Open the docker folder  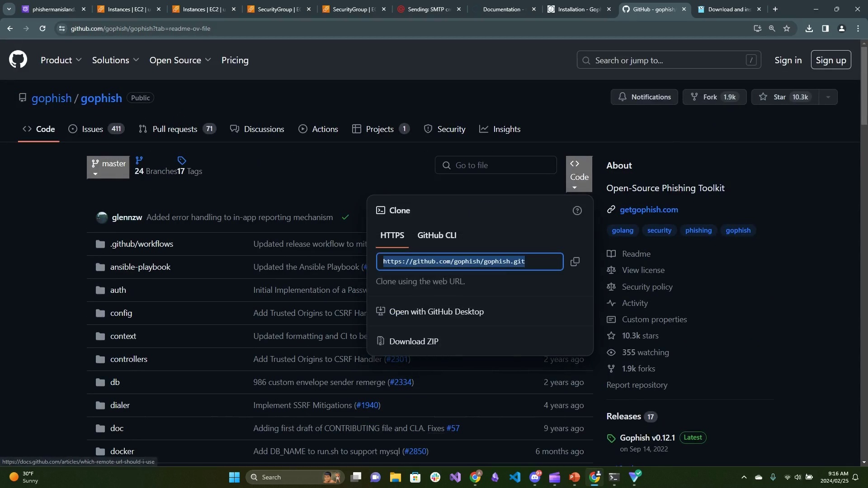[x=122, y=451]
